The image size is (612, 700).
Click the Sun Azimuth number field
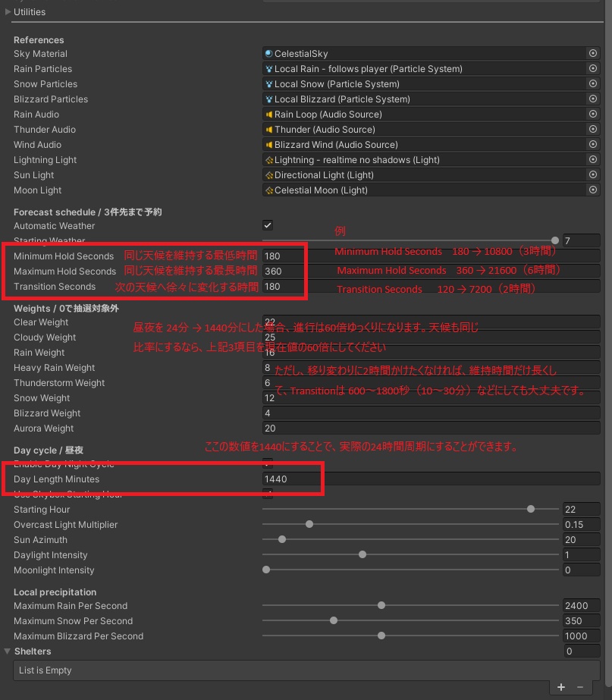(581, 540)
